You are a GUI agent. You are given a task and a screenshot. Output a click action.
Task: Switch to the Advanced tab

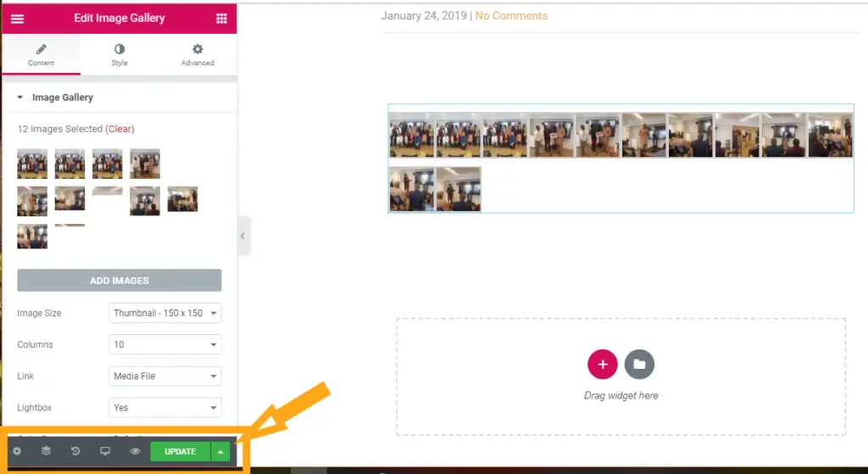[198, 55]
